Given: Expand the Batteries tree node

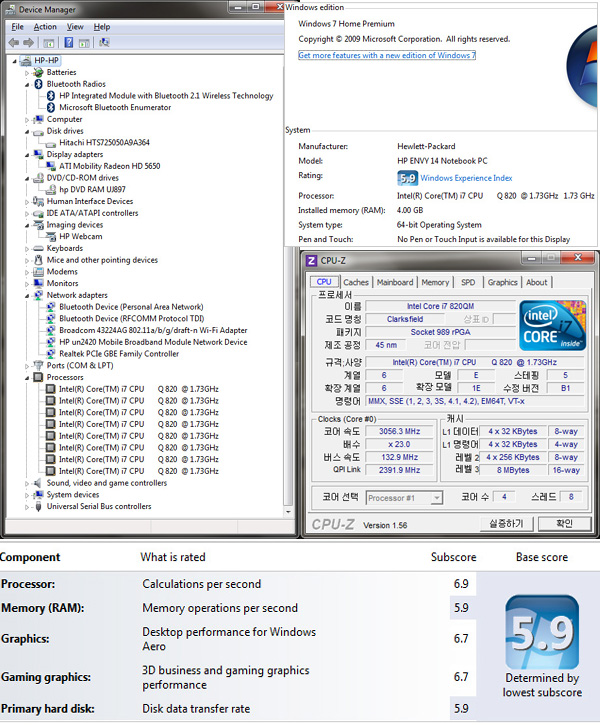Looking at the screenshot, I should point(27,73).
